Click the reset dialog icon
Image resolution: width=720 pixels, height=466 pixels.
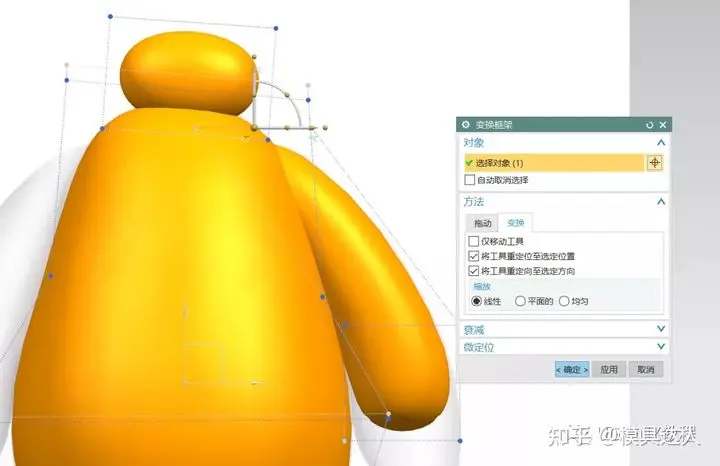click(x=649, y=125)
